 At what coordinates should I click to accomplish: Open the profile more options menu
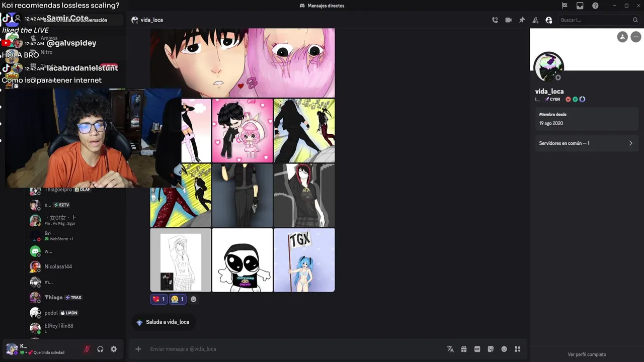(x=636, y=37)
